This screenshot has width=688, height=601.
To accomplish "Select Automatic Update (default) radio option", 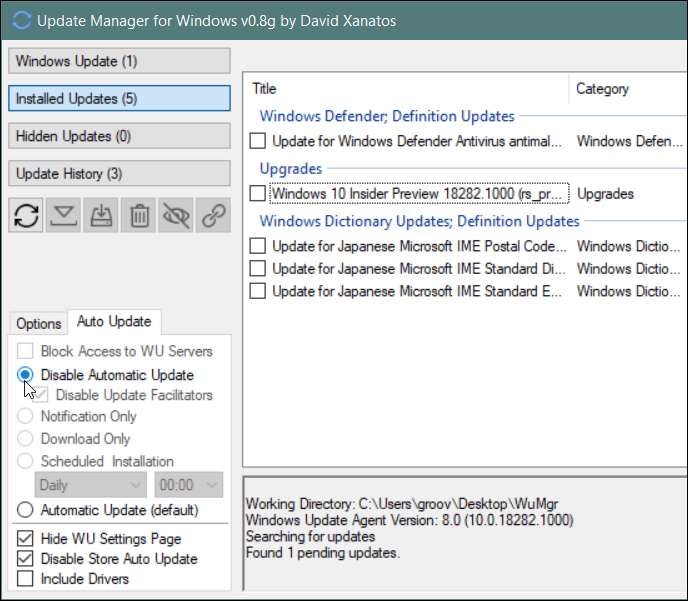I will pos(25,510).
